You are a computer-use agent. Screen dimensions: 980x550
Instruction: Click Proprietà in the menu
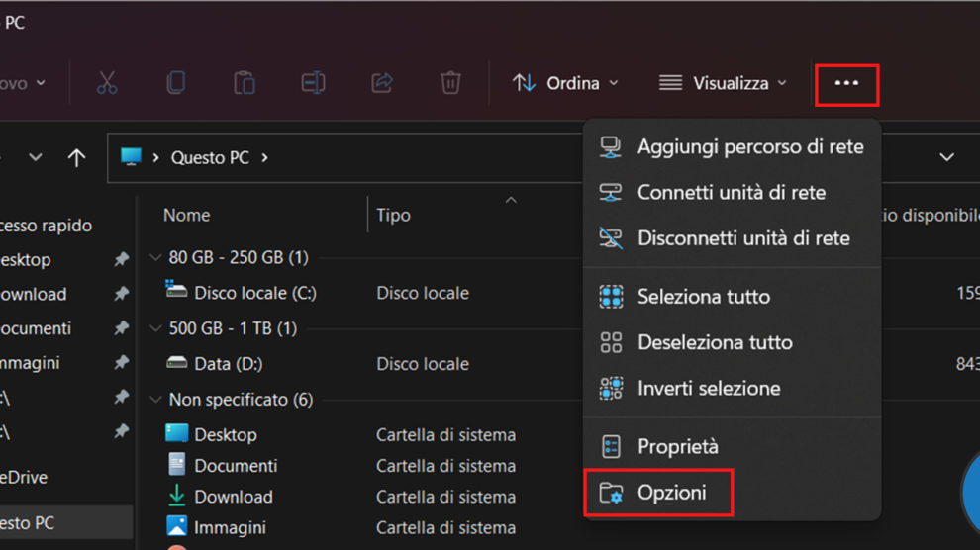tap(677, 447)
